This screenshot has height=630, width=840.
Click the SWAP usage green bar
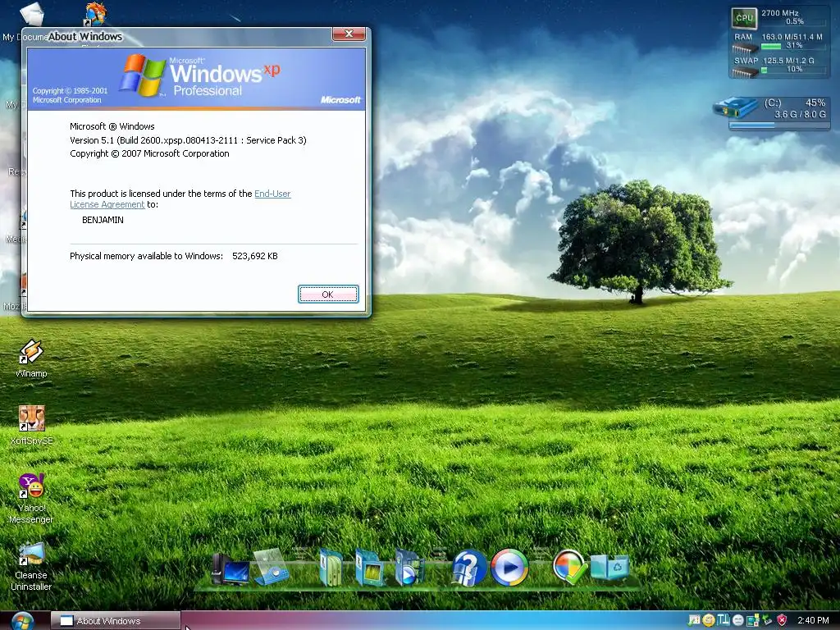tap(765, 71)
